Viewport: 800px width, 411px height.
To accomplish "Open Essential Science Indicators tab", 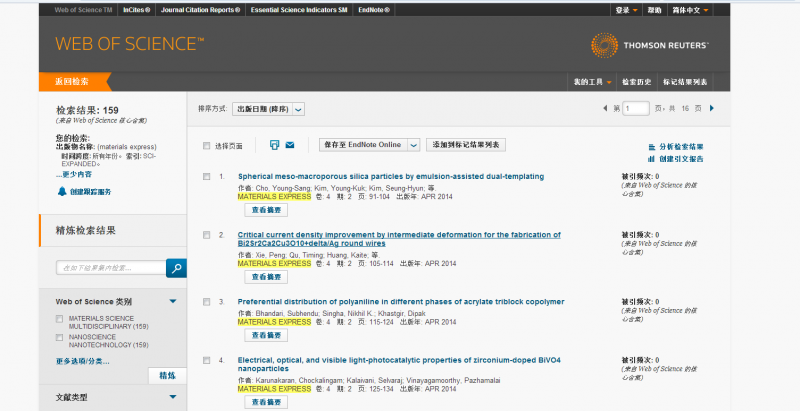I will (x=299, y=10).
